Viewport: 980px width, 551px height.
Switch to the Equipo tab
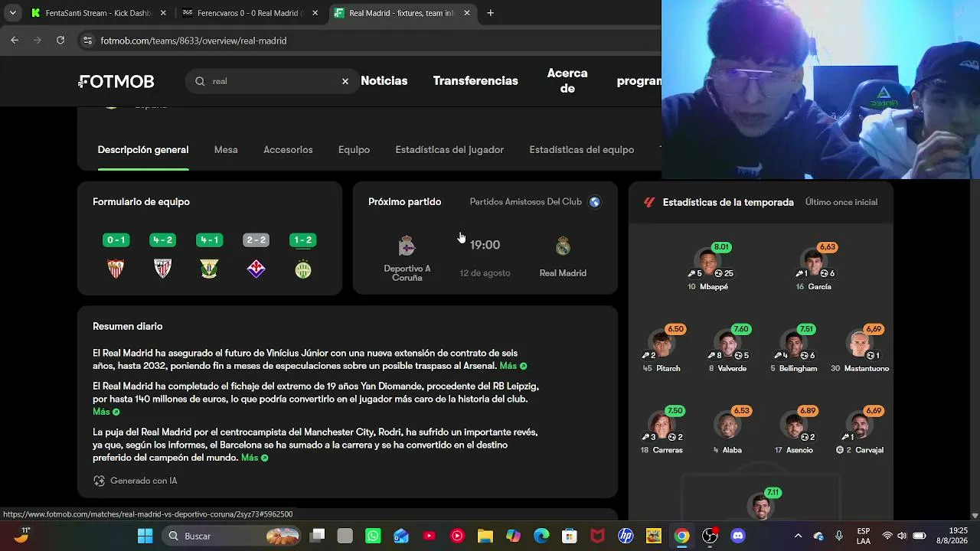354,150
